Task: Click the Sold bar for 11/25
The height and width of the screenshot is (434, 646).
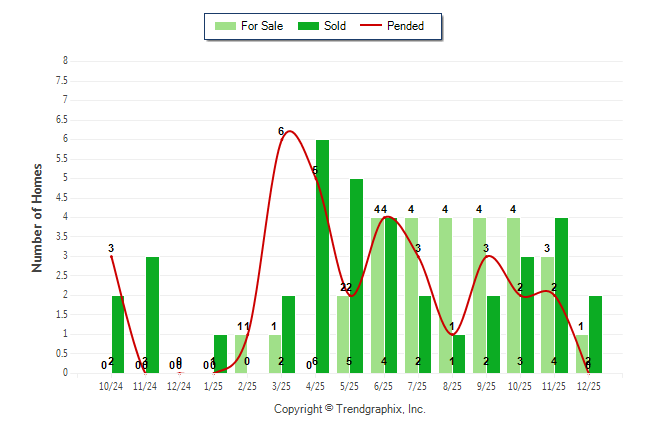Action: [x=561, y=295]
